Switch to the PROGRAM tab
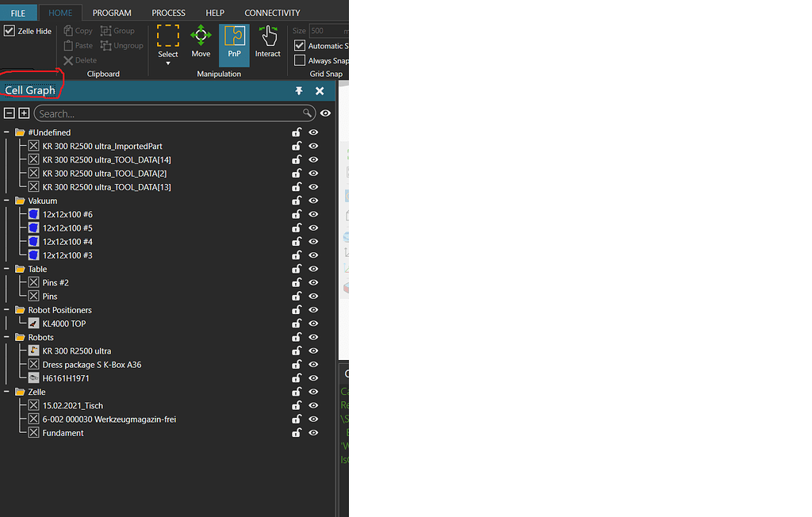 (112, 12)
